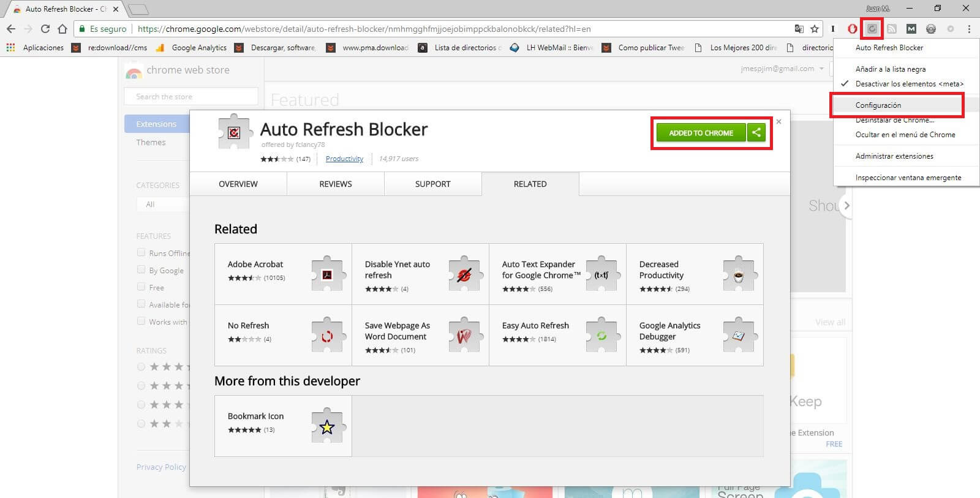
Task: Click the secure padlock icon in address bar
Action: click(x=83, y=29)
